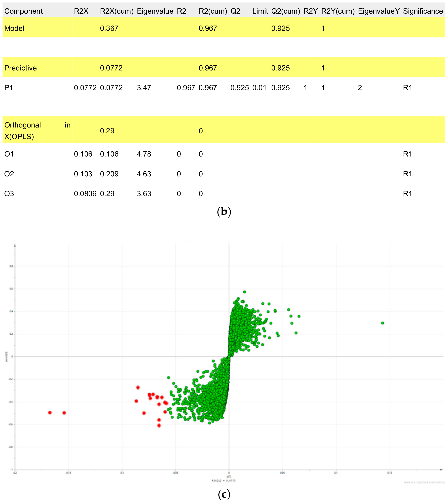Select the Eigenvalue column header
448x504 pixels.
[155, 11]
